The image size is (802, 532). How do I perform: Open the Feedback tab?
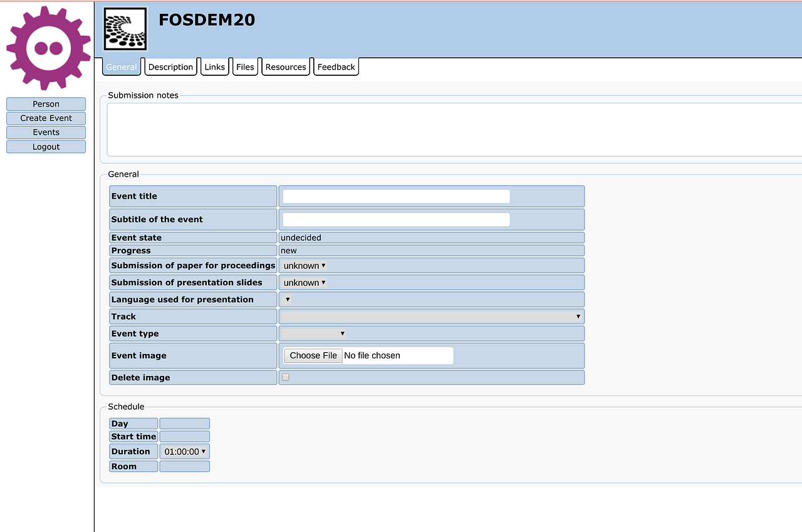336,67
